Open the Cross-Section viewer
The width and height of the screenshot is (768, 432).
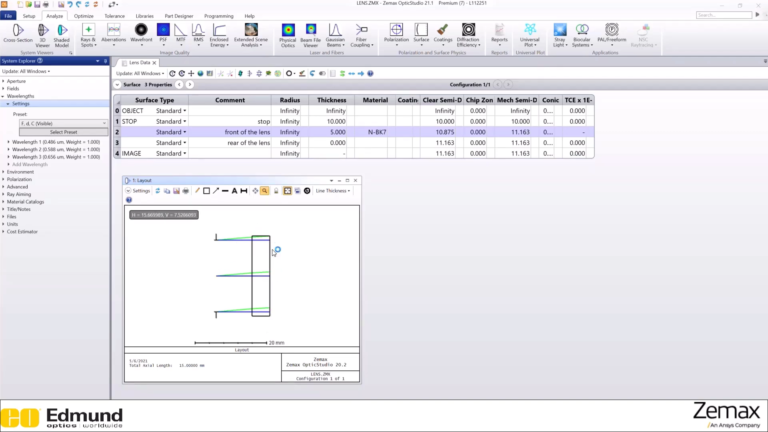[x=18, y=35]
